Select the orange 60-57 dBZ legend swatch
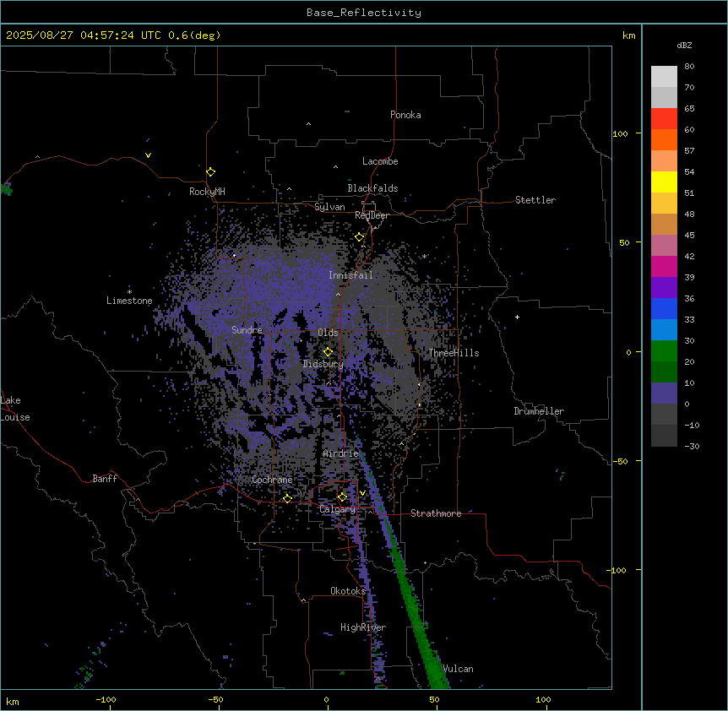The image size is (728, 711). pos(664,139)
